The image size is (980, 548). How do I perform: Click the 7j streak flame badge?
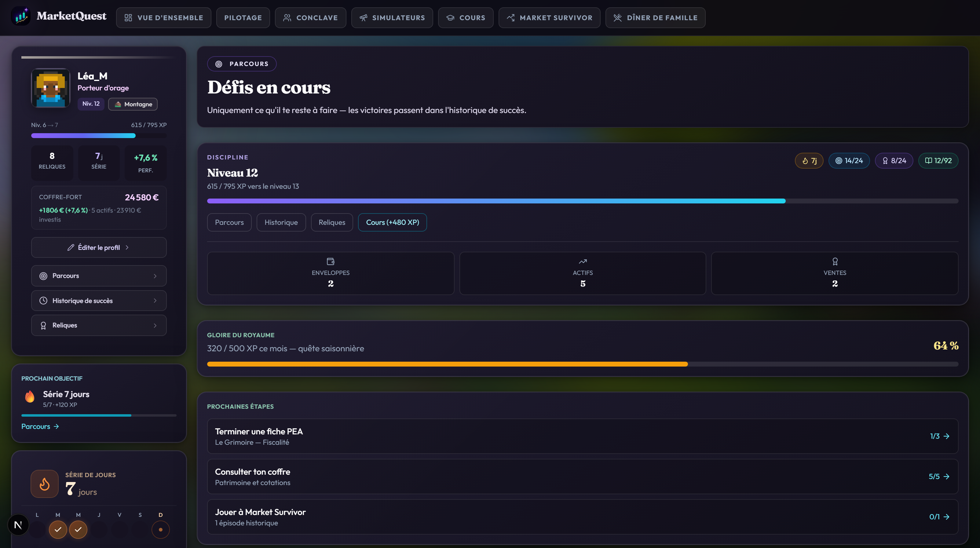tap(809, 161)
